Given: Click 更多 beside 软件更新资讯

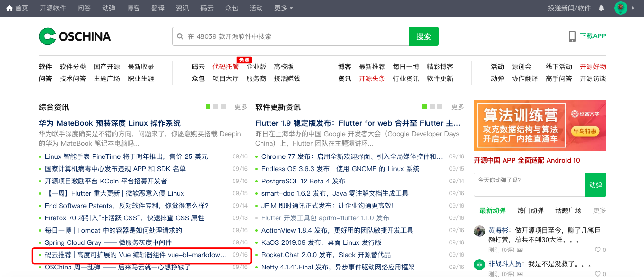Looking at the screenshot, I should point(458,107).
